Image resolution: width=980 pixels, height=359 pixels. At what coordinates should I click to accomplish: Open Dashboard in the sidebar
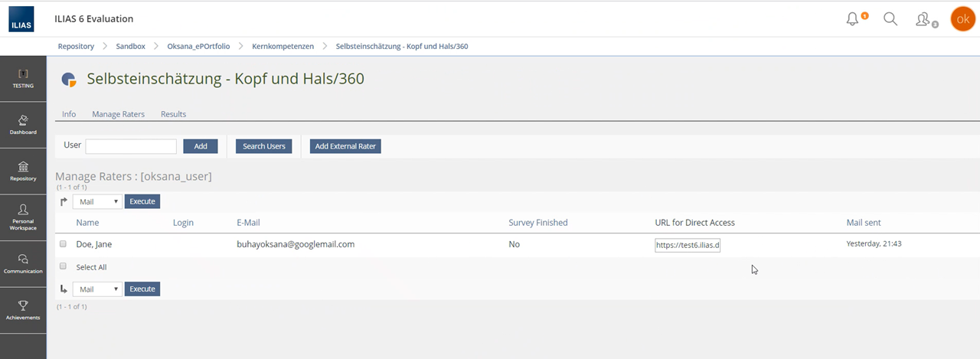click(x=23, y=124)
